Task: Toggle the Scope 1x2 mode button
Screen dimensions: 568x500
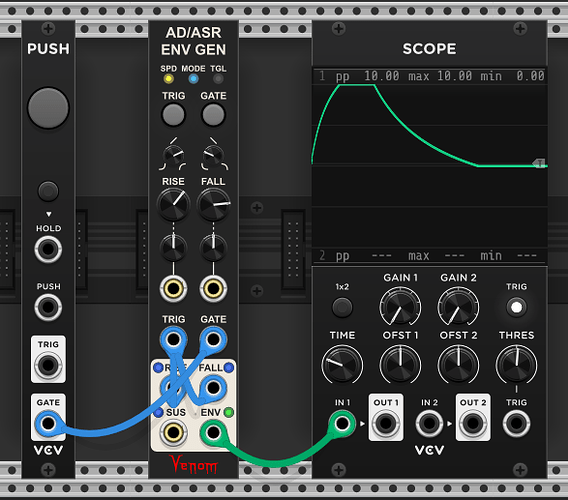Action: click(342, 307)
